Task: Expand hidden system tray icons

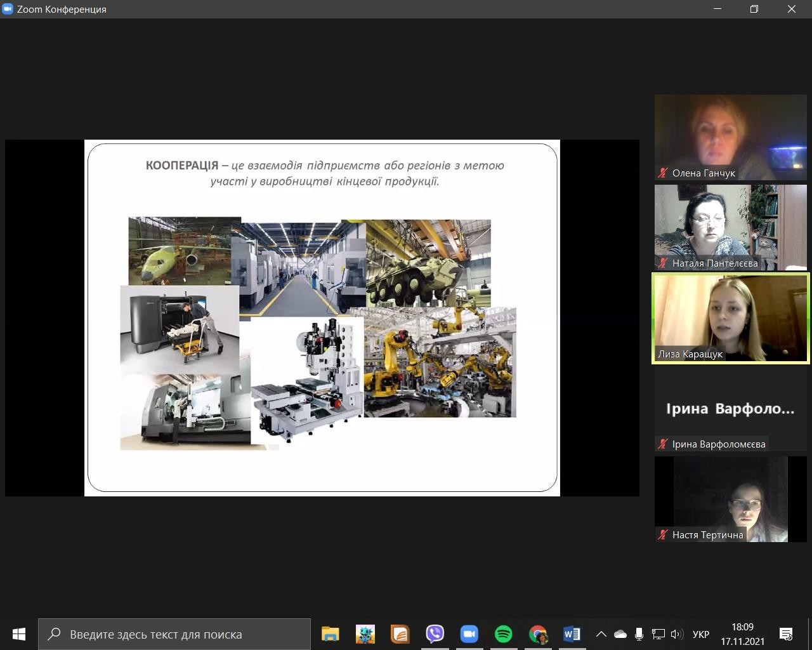Action: [x=601, y=633]
